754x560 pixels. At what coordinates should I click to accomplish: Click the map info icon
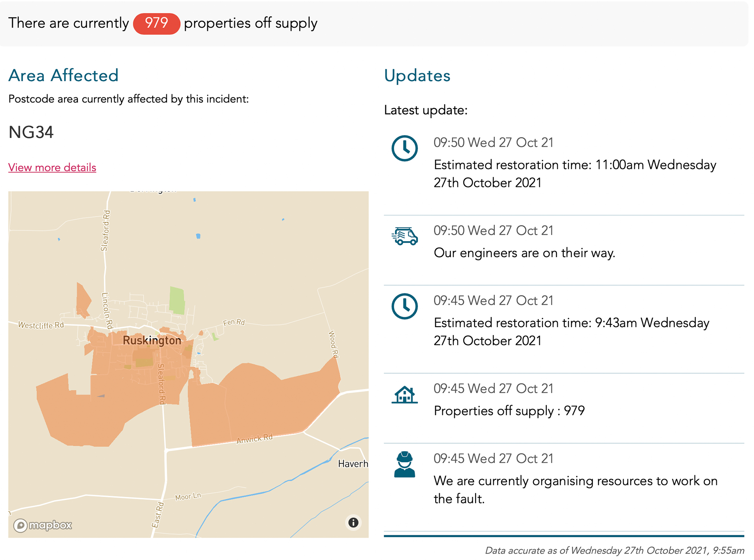(x=353, y=522)
